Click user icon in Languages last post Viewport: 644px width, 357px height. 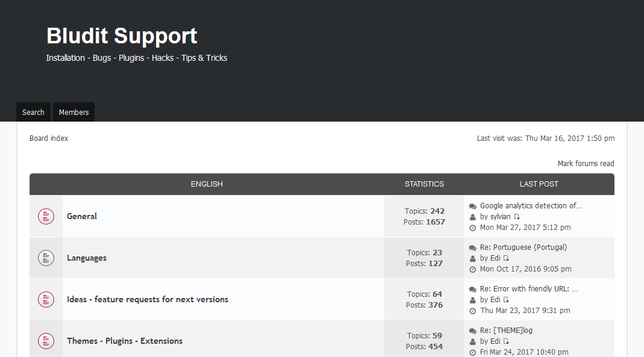[x=473, y=258]
